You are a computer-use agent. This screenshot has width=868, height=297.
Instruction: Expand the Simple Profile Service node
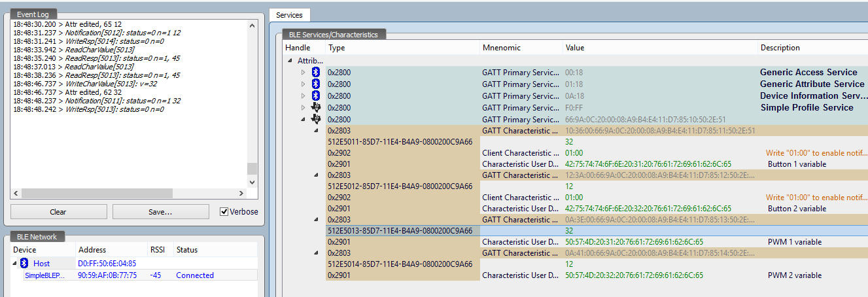(x=303, y=107)
